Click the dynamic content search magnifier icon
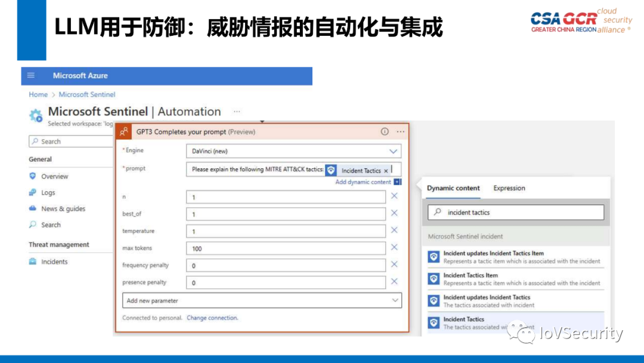This screenshot has height=363, width=644. (438, 212)
